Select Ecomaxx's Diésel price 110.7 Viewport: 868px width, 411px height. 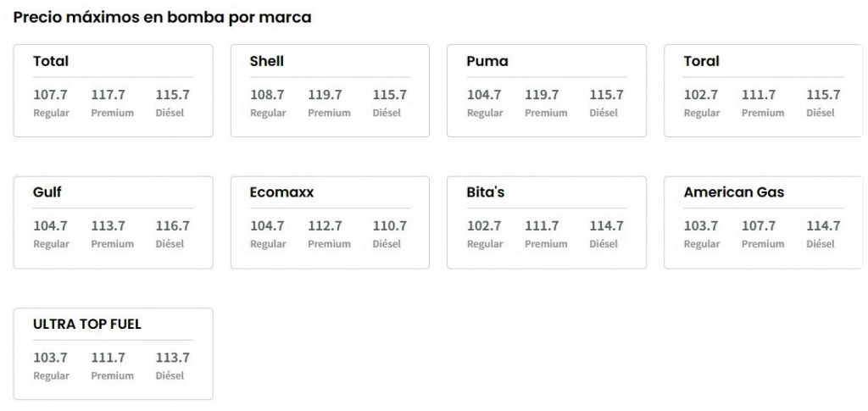pyautogui.click(x=390, y=226)
